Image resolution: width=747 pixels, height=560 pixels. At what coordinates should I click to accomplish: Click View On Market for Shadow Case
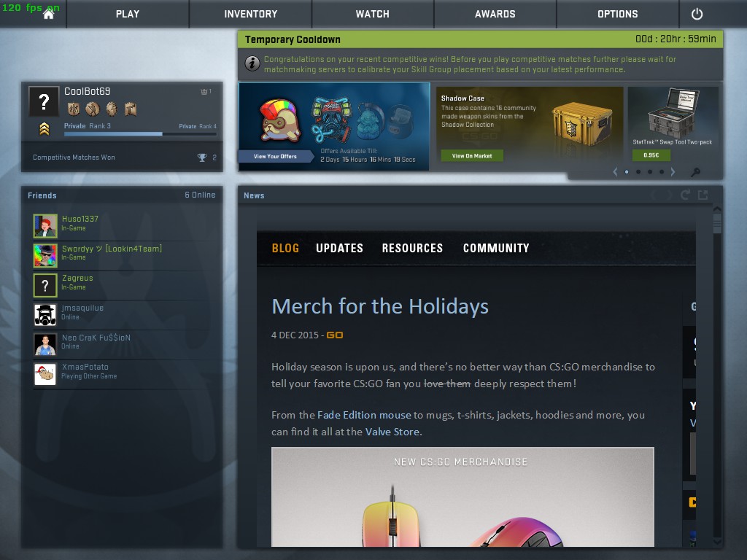(x=472, y=156)
